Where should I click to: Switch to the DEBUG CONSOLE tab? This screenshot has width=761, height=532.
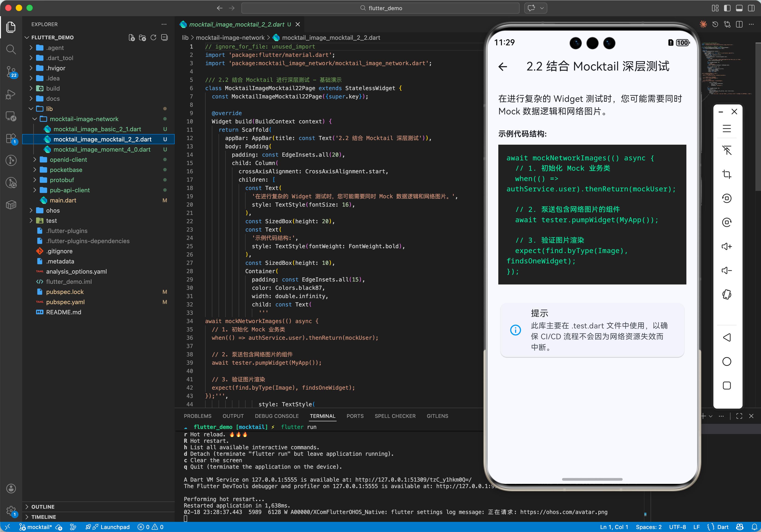pyautogui.click(x=277, y=416)
